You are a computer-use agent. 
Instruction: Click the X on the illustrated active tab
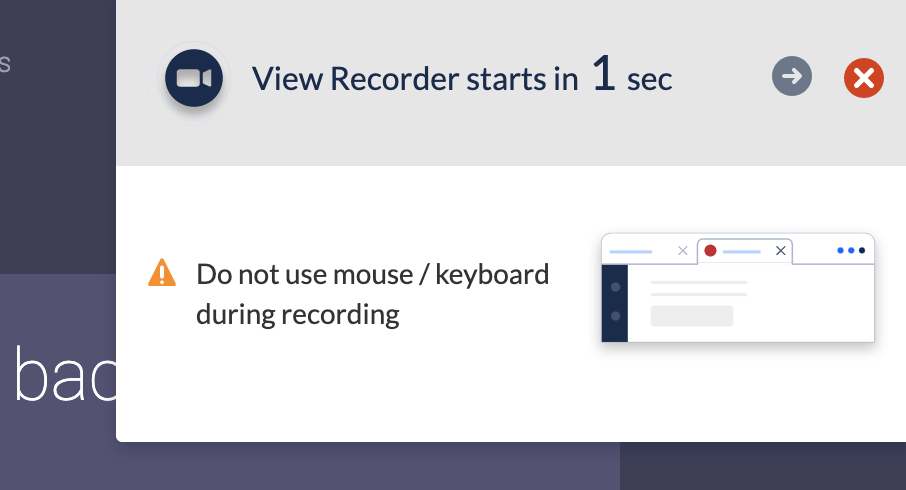(x=782, y=250)
